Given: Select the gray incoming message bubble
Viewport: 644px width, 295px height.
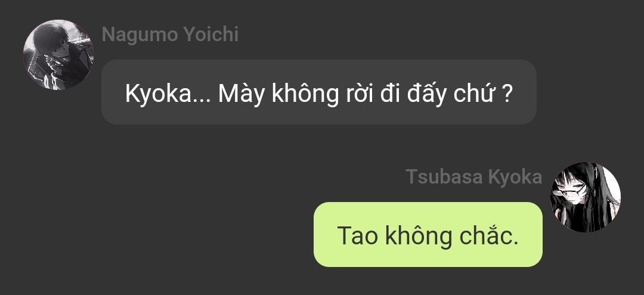Looking at the screenshot, I should 318,92.
